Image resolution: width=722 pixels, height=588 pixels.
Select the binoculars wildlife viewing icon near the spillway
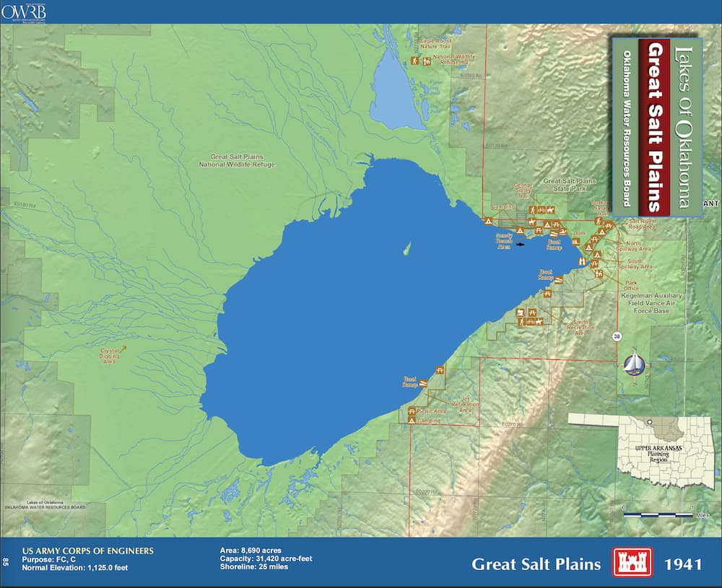point(582,261)
